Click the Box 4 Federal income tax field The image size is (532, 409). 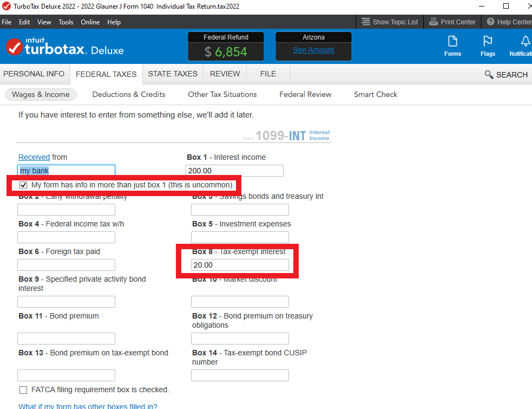66,237
